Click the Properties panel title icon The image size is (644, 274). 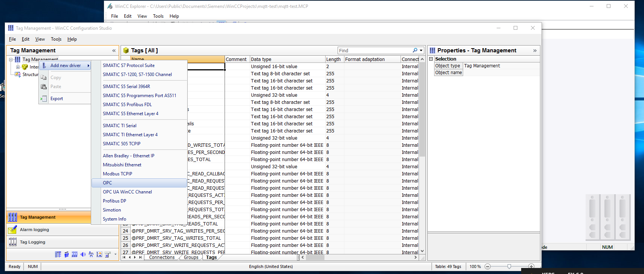432,50
